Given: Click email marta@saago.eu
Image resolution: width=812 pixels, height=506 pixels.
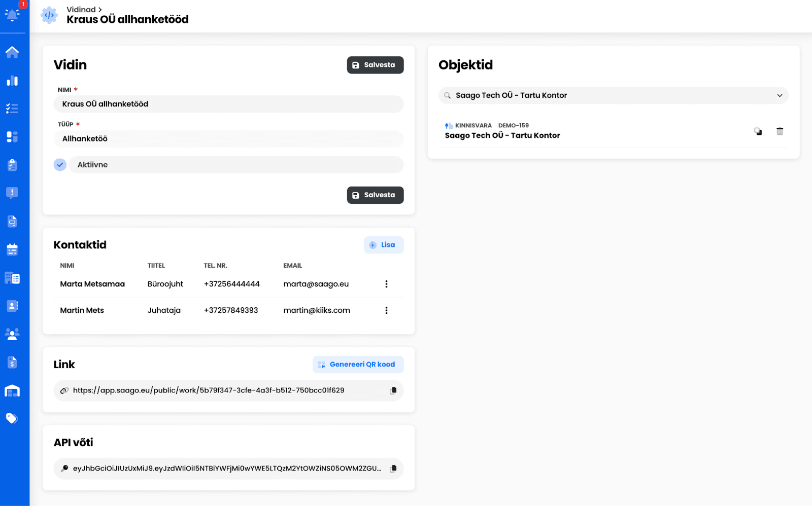Looking at the screenshot, I should click(316, 284).
